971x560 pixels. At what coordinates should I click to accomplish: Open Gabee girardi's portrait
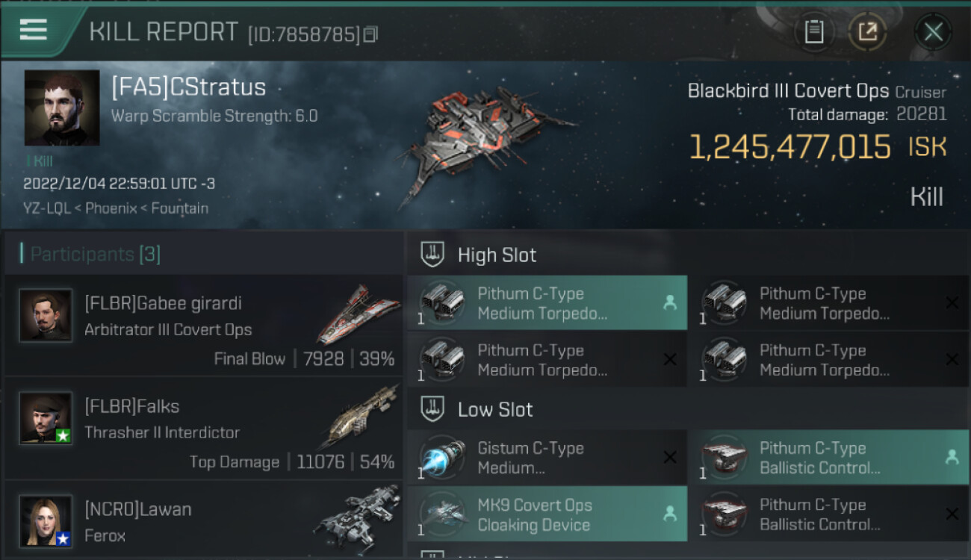(x=46, y=316)
